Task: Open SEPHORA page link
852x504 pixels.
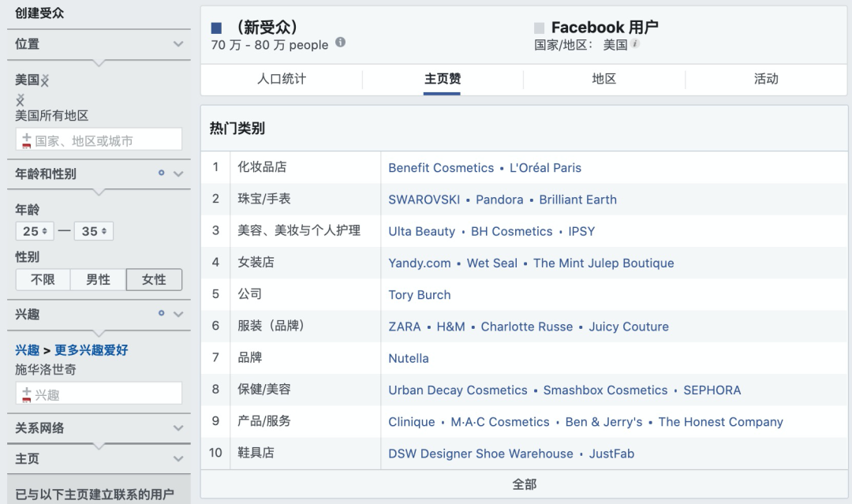Action: [712, 390]
